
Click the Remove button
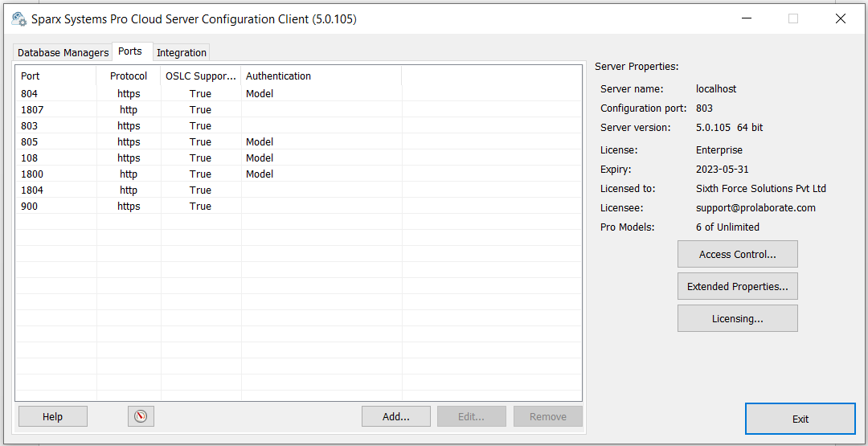click(x=547, y=416)
